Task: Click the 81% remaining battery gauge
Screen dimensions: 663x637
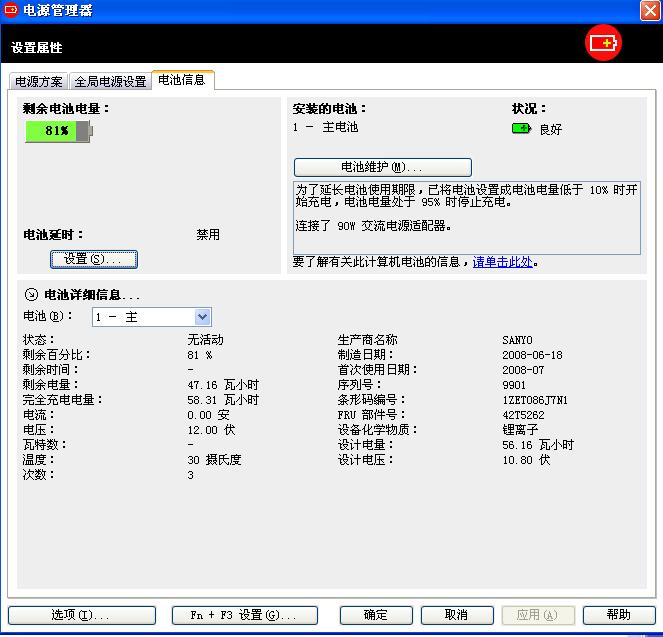Action: (x=58, y=131)
